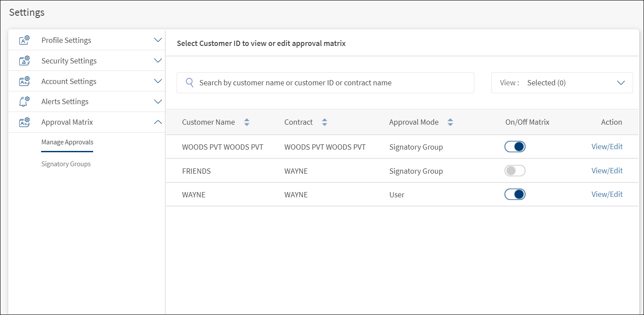Viewport: 644px width, 315px height.
Task: Click the Approval Matrix icon
Action: [24, 122]
